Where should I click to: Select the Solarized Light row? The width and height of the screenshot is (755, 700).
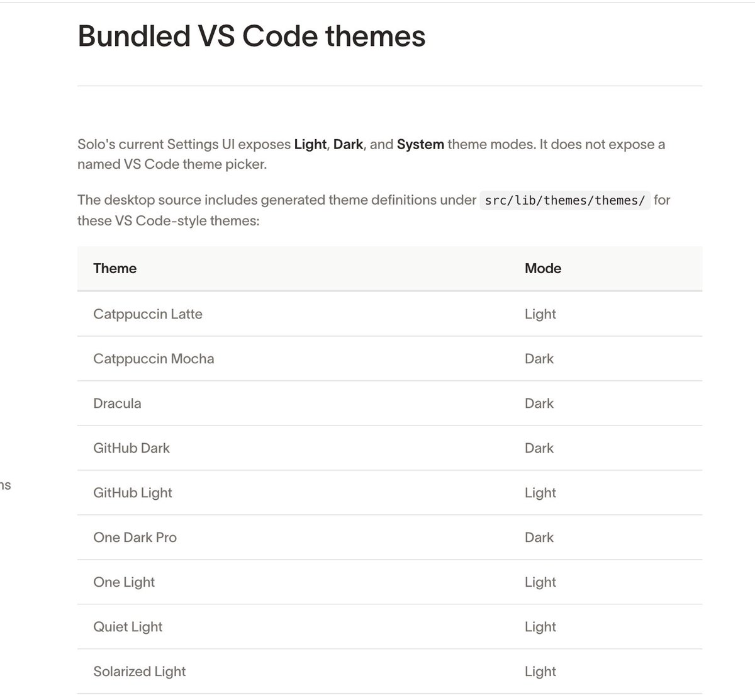coord(389,671)
